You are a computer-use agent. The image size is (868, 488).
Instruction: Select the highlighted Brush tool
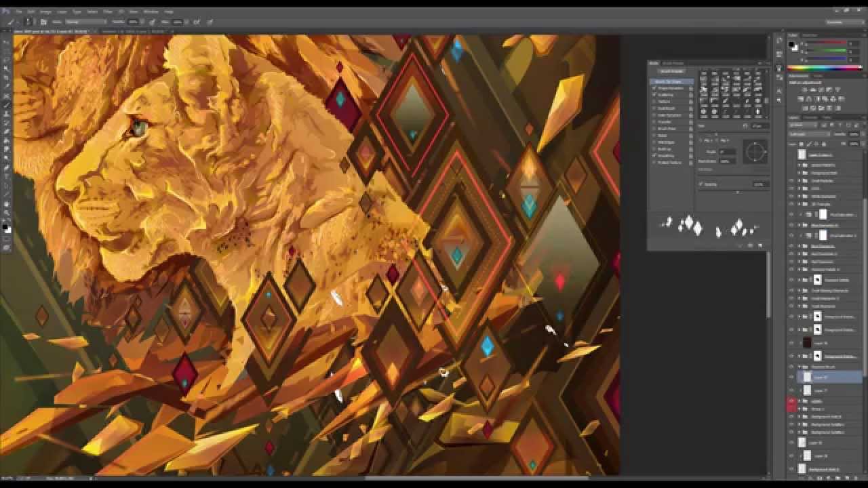tap(7, 105)
